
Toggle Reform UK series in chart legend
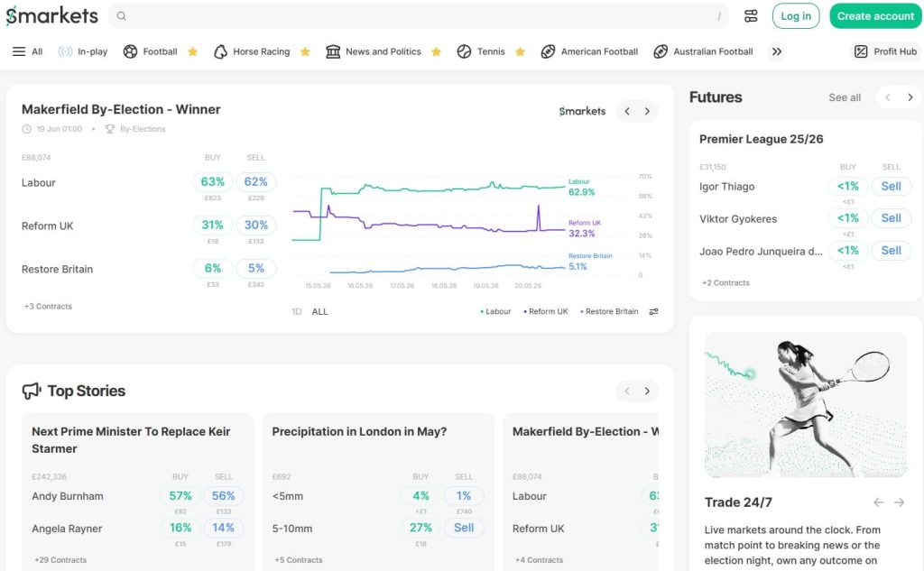tap(546, 312)
